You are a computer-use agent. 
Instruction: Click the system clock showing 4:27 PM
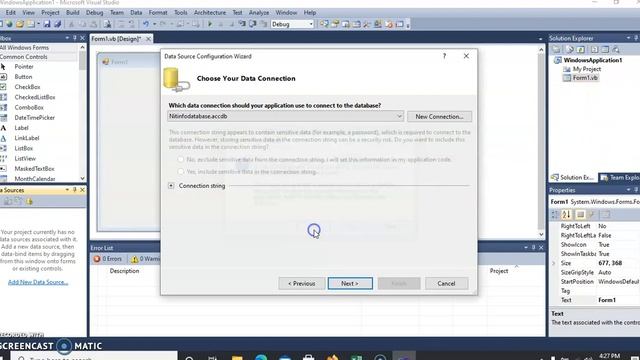click(x=610, y=356)
